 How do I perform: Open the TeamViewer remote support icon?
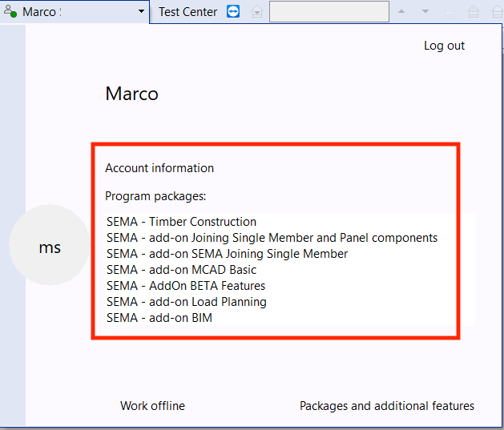[x=233, y=11]
